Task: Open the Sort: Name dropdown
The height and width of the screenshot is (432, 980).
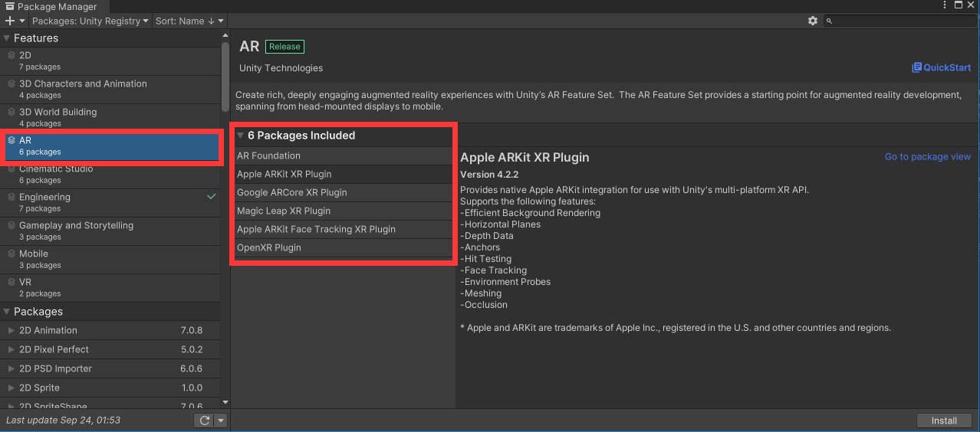Action: pyautogui.click(x=190, y=21)
